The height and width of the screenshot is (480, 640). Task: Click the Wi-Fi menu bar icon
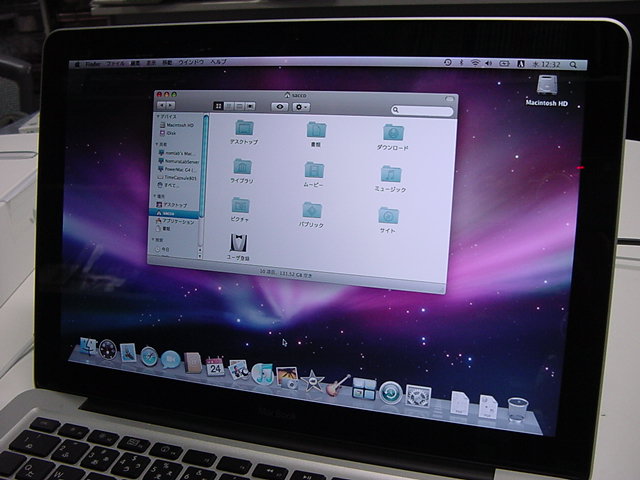pyautogui.click(x=475, y=63)
